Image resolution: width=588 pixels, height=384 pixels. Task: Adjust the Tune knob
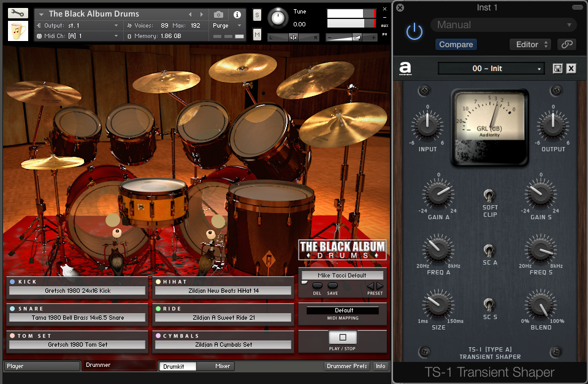click(x=278, y=17)
